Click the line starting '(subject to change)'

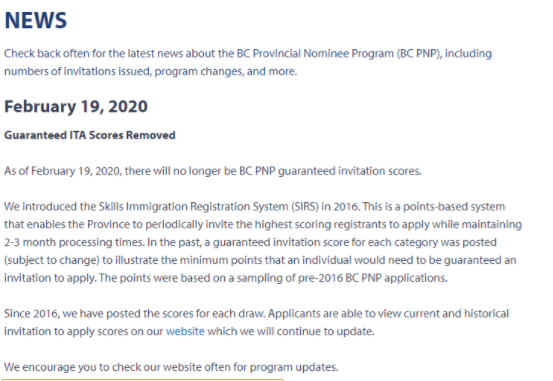(x=260, y=260)
